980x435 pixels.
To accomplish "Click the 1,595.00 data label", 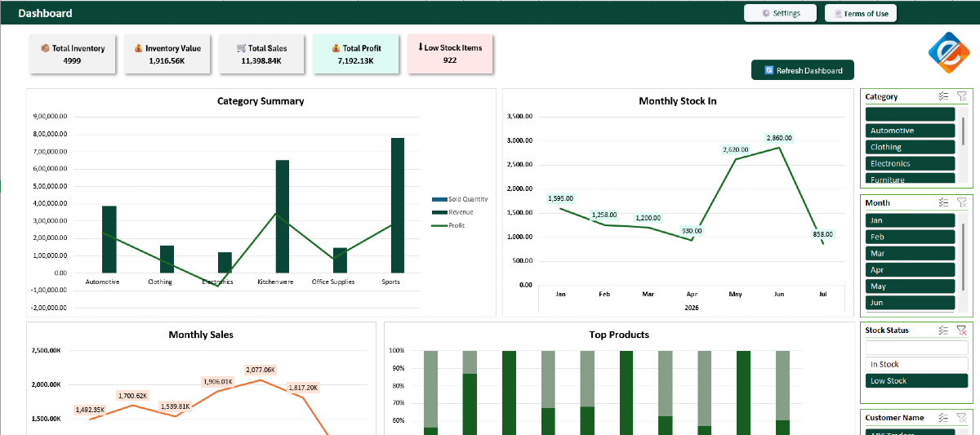I will point(560,198).
